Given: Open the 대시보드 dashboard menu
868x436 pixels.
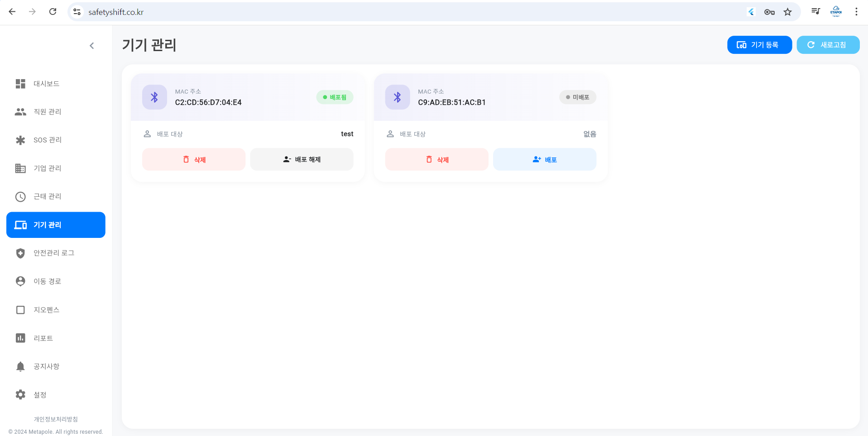Looking at the screenshot, I should click(46, 84).
